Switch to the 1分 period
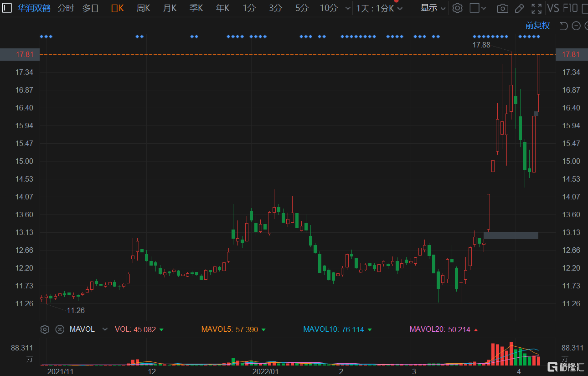This screenshot has width=588, height=376. (249, 8)
